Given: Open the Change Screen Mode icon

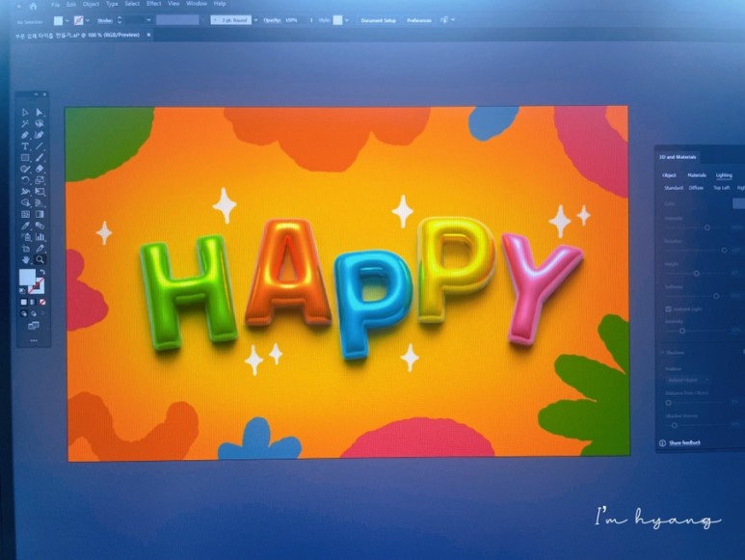Looking at the screenshot, I should tap(34, 326).
